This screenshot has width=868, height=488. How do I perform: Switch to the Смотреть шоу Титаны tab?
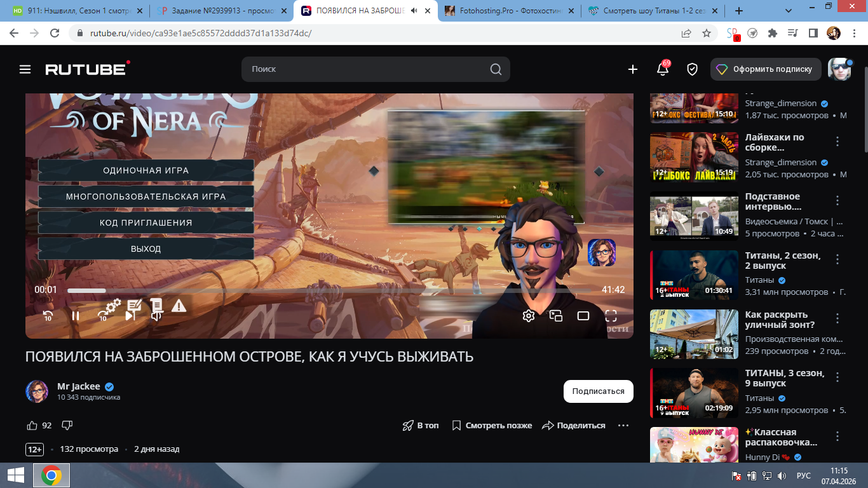pos(654,11)
